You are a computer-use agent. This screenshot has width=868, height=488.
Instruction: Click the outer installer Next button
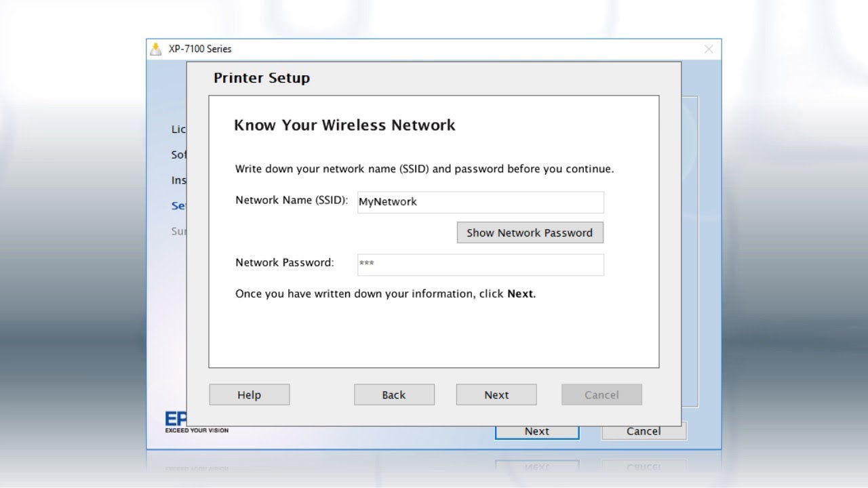(537, 431)
